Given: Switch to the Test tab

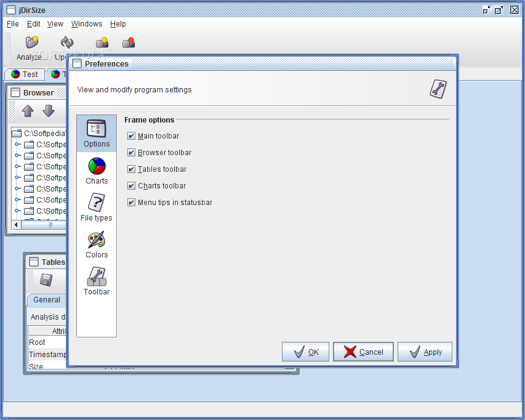Looking at the screenshot, I should 25,74.
